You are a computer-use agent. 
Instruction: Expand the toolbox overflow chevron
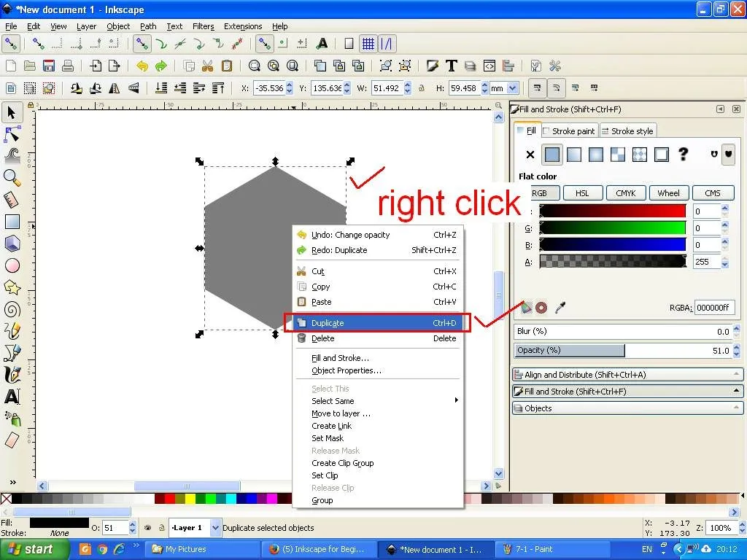coord(12,482)
